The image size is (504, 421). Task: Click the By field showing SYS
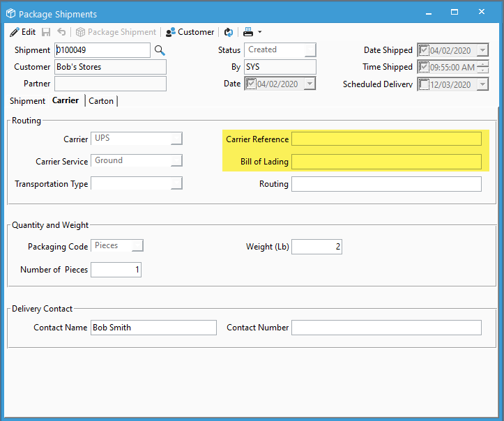coord(280,67)
